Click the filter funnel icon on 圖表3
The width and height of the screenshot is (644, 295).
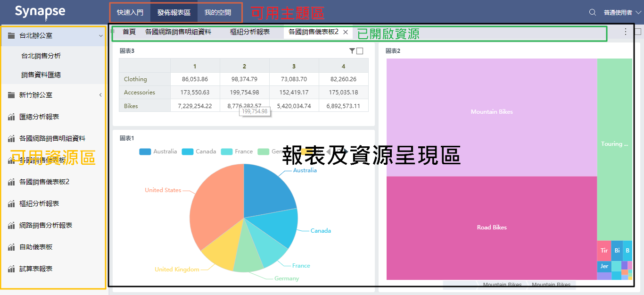[x=352, y=51]
